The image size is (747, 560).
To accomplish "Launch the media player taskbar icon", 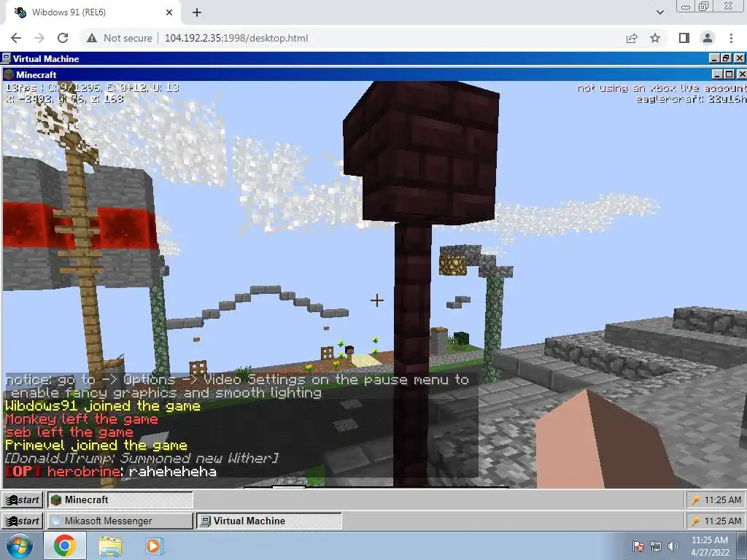I will point(154,545).
